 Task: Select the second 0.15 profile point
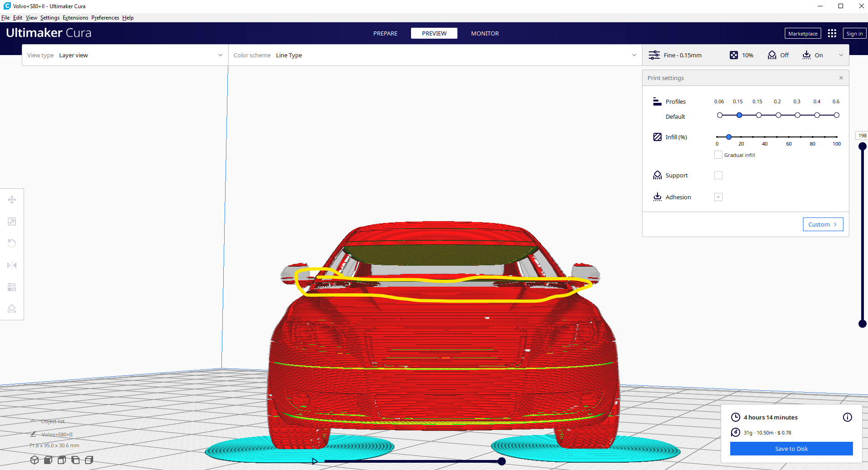759,115
